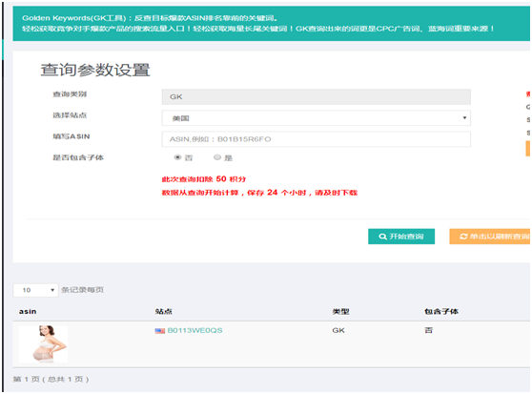The width and height of the screenshot is (532, 394).
Task: Click the product thumbnail image
Action: pyautogui.click(x=43, y=343)
